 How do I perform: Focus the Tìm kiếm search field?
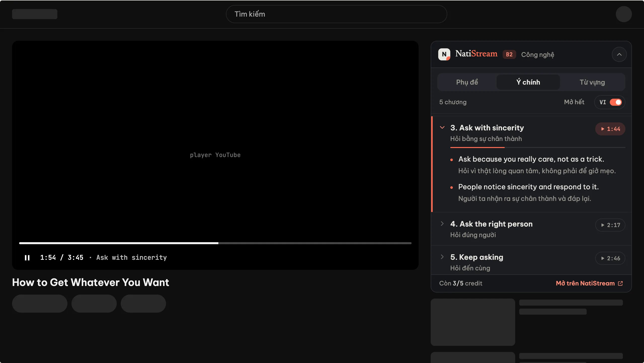pyautogui.click(x=336, y=14)
